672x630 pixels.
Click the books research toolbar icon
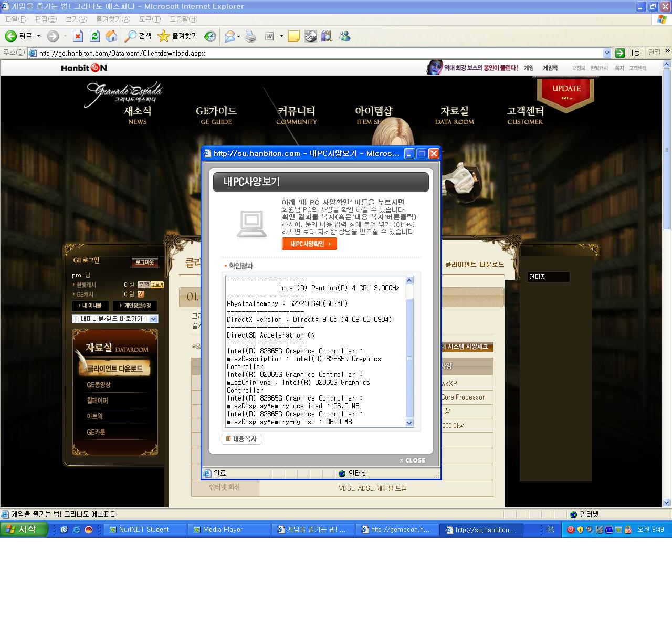tap(327, 36)
